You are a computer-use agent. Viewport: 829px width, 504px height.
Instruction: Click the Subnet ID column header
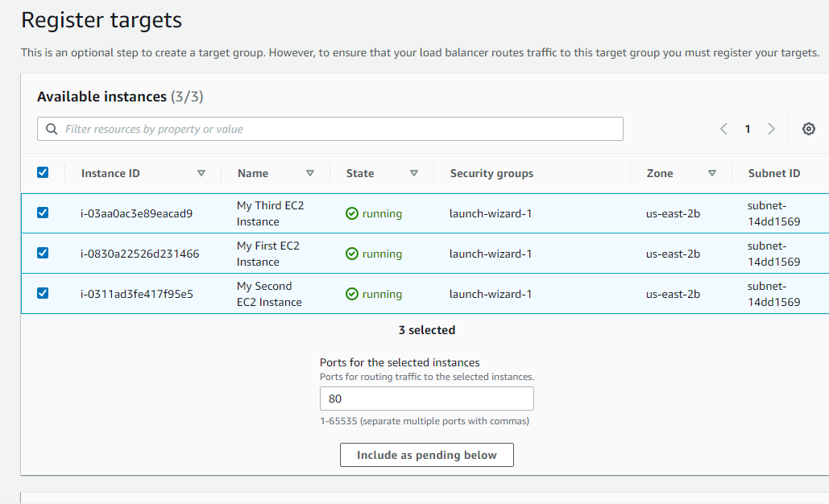774,173
